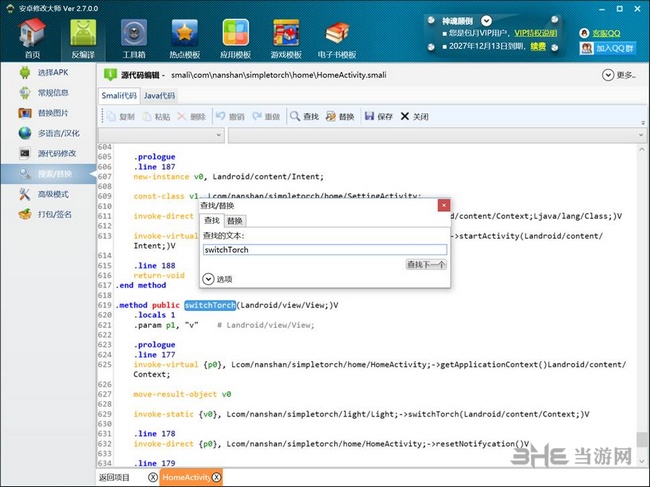Open 打包/签名 in the sidebar

(x=48, y=214)
